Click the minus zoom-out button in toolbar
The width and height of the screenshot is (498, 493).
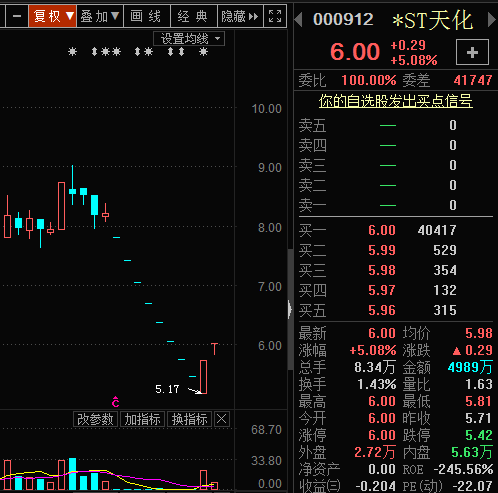click(x=17, y=16)
